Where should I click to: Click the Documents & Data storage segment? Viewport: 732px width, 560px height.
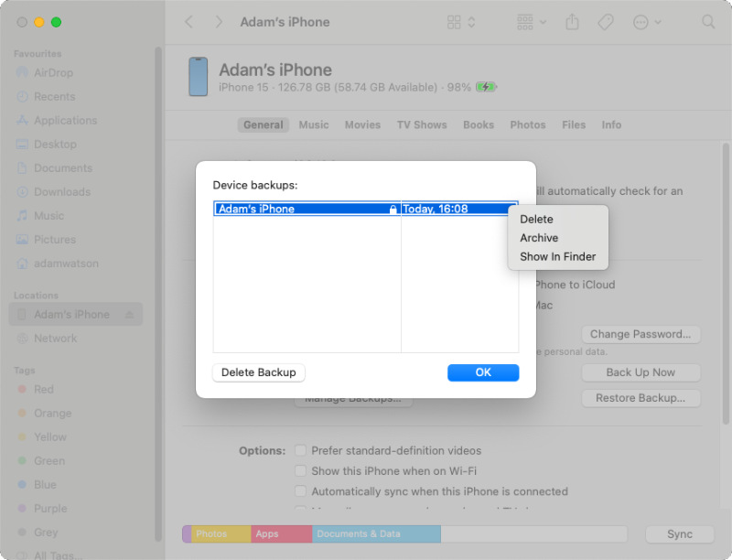376,533
